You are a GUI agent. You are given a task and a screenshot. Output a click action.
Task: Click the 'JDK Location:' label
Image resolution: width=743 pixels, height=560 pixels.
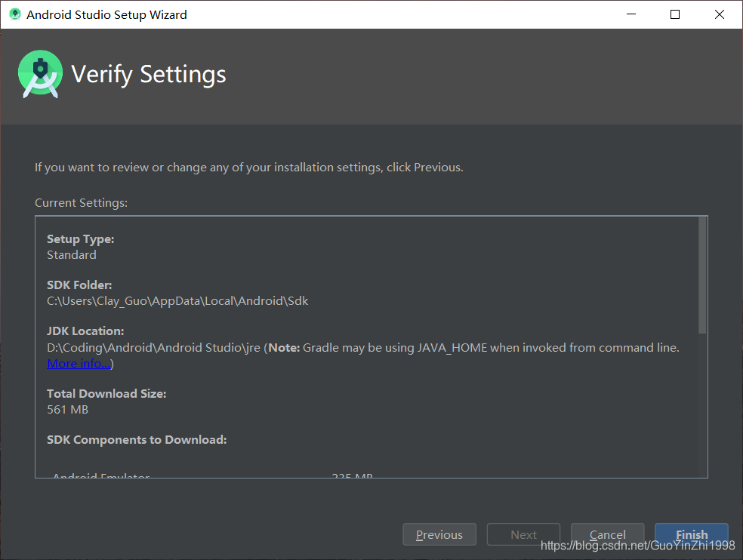tap(85, 331)
